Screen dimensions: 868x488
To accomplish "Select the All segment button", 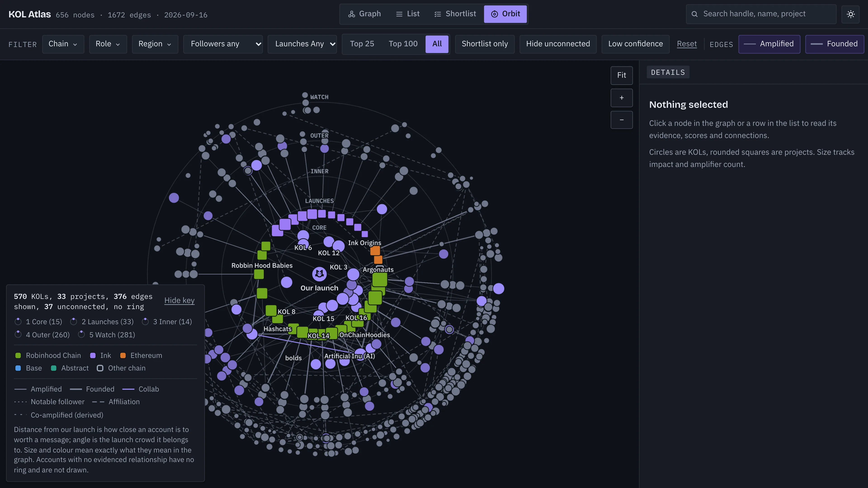I will tap(437, 44).
